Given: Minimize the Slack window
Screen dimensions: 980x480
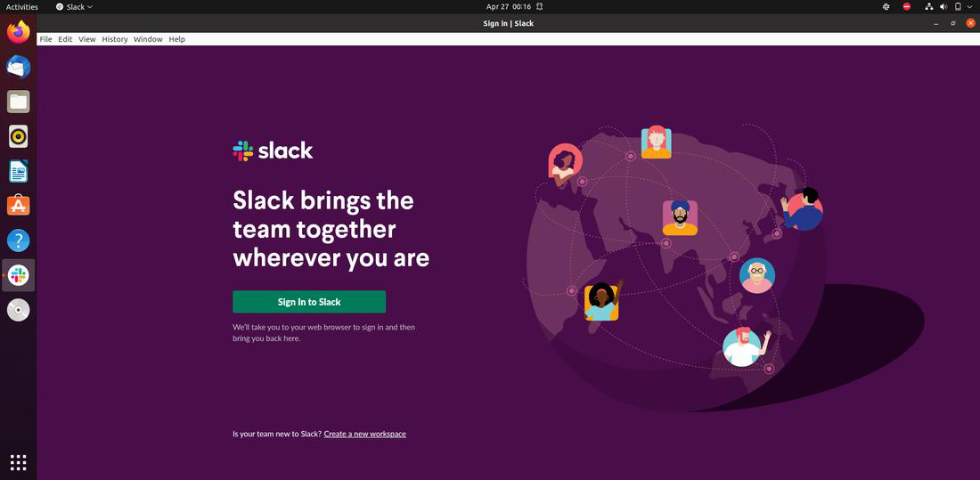Looking at the screenshot, I should coord(935,23).
